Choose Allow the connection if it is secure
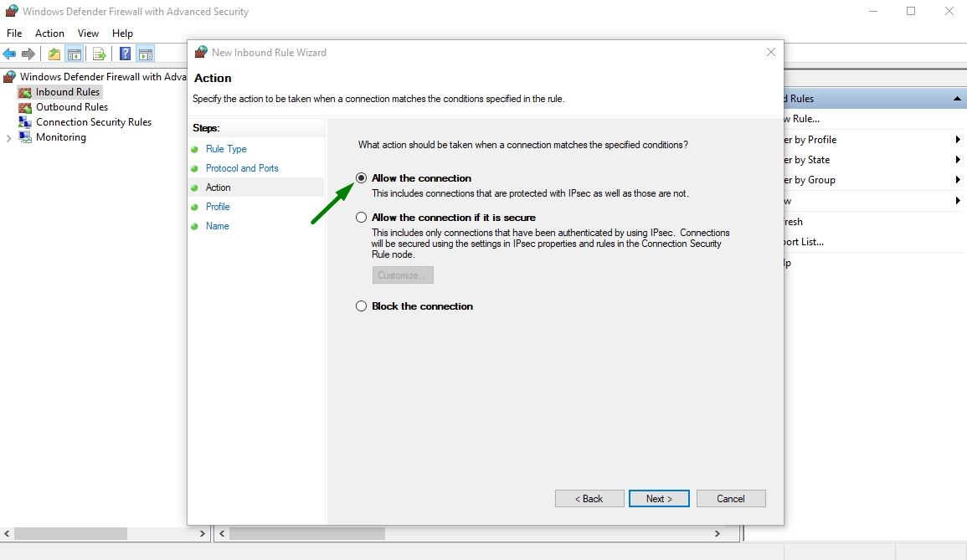The image size is (967, 560). click(x=362, y=218)
